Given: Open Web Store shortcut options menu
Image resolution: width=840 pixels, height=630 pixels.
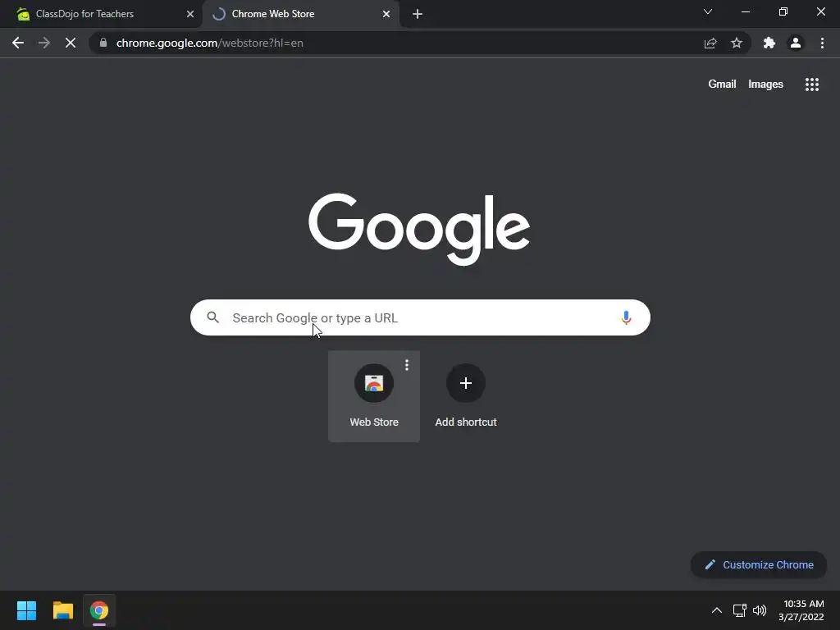Looking at the screenshot, I should pos(407,365).
